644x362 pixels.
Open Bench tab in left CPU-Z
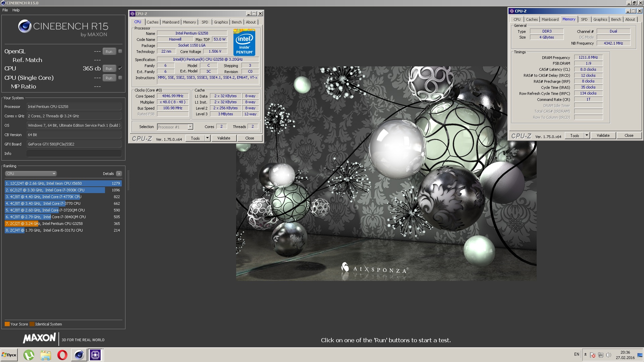click(x=236, y=22)
